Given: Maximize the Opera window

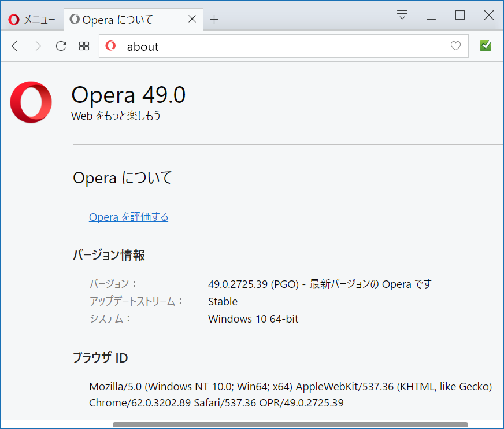Looking at the screenshot, I should click(x=460, y=15).
